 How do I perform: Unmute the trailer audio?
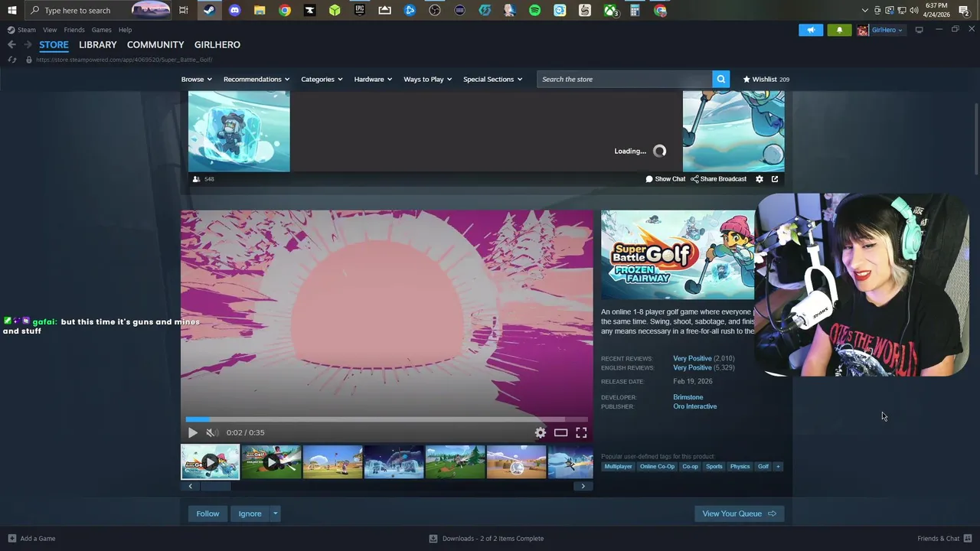click(x=212, y=432)
